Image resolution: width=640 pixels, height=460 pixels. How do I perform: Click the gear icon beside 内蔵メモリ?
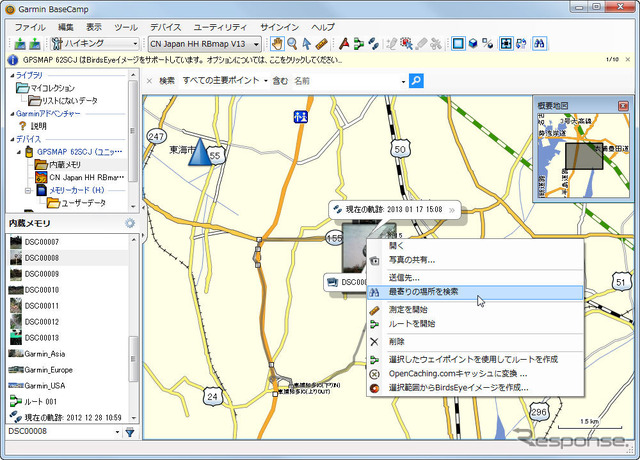[130, 223]
